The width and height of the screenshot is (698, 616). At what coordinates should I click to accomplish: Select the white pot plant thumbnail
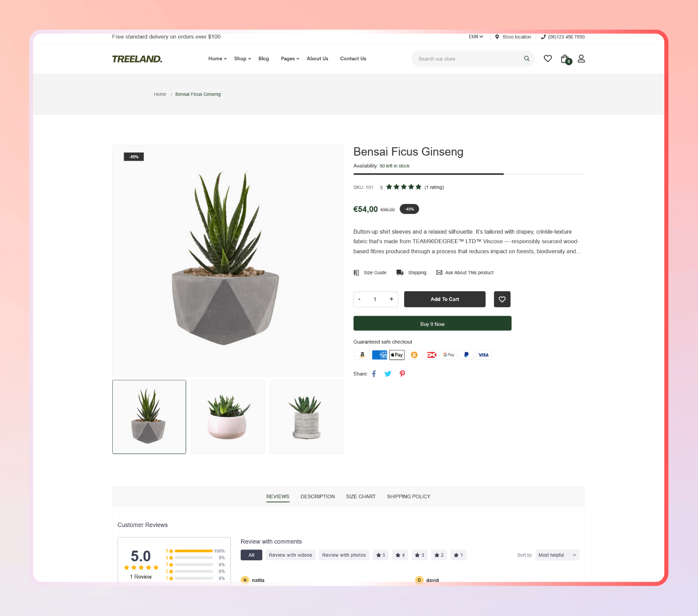pos(228,417)
